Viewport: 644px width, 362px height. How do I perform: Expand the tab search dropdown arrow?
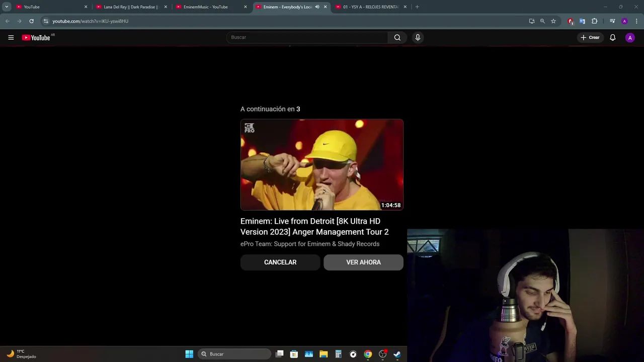coord(7,7)
